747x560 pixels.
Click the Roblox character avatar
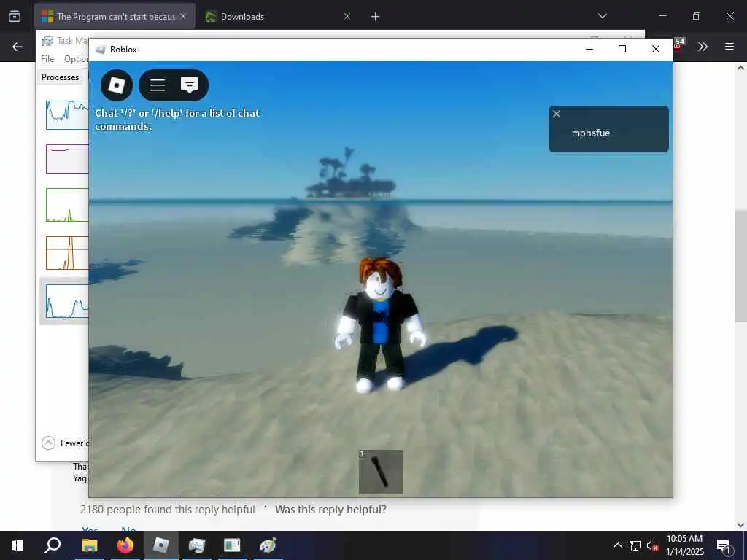click(x=380, y=324)
